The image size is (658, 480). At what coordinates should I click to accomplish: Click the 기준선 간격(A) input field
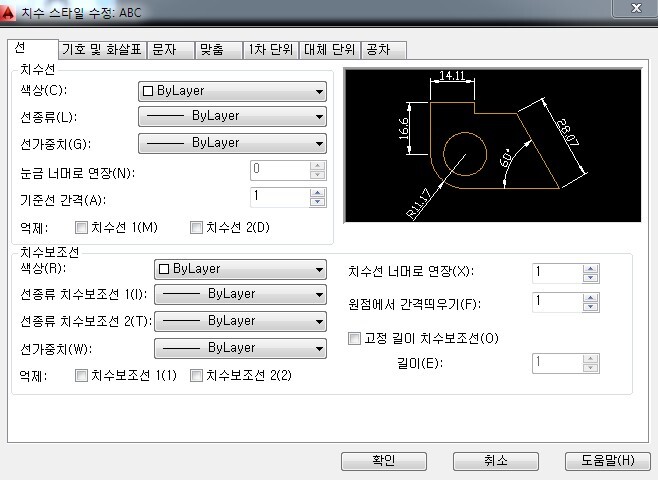pyautogui.click(x=280, y=197)
